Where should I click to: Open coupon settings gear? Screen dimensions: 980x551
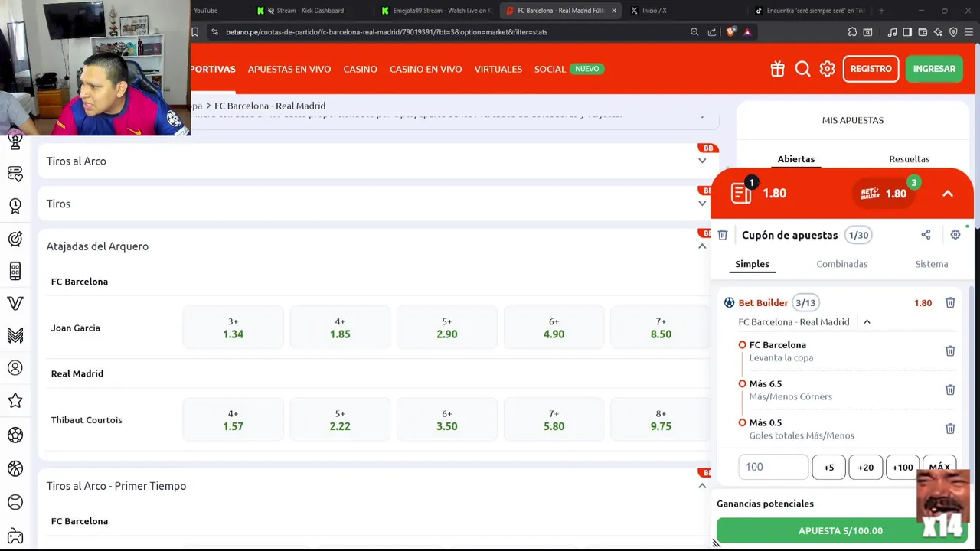click(x=955, y=235)
